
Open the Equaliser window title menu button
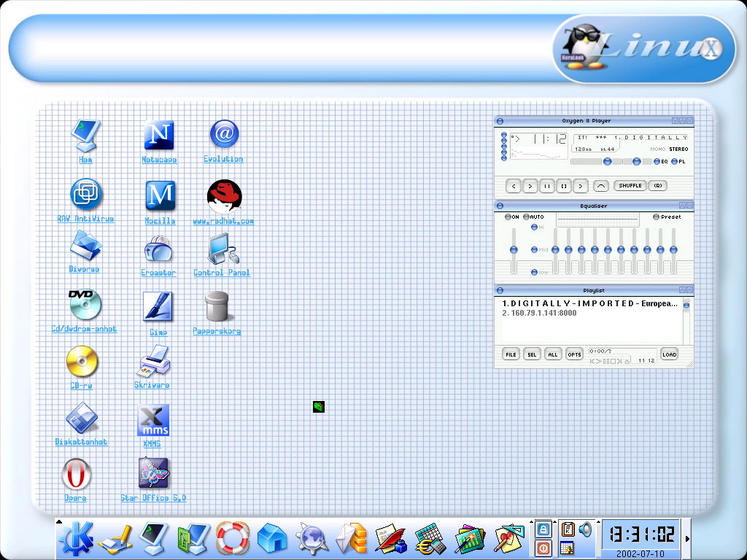(x=500, y=206)
